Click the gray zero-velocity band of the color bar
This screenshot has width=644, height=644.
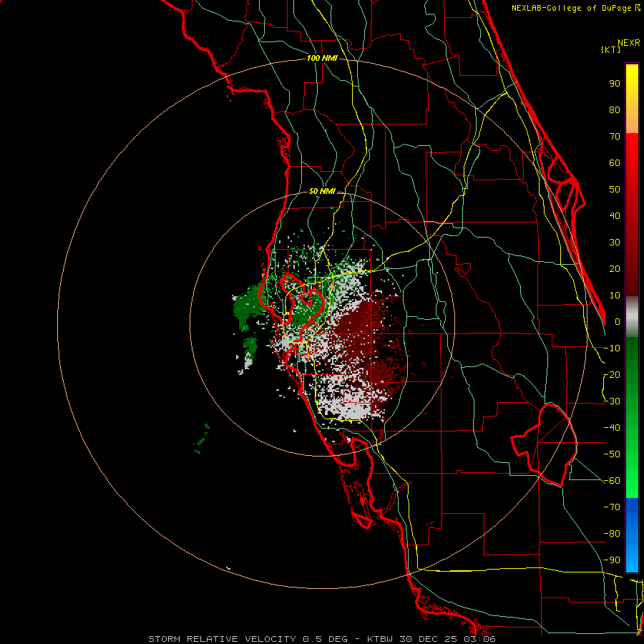tap(632, 317)
